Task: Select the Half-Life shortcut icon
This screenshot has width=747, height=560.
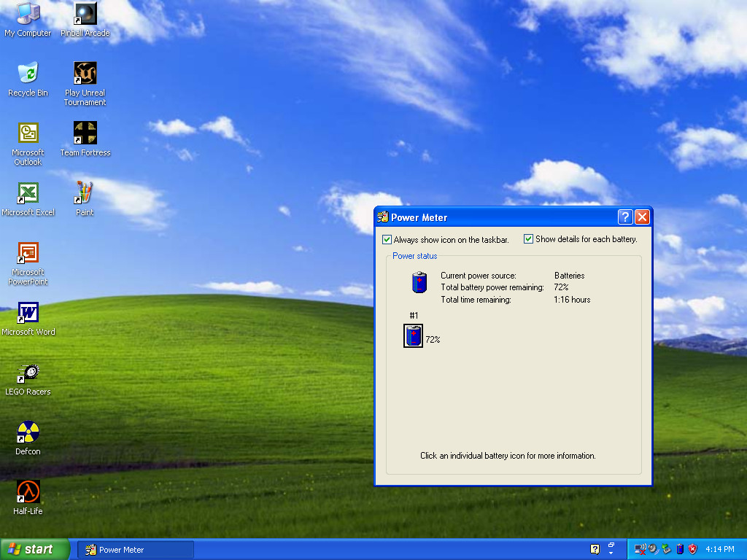Action: click(x=28, y=497)
